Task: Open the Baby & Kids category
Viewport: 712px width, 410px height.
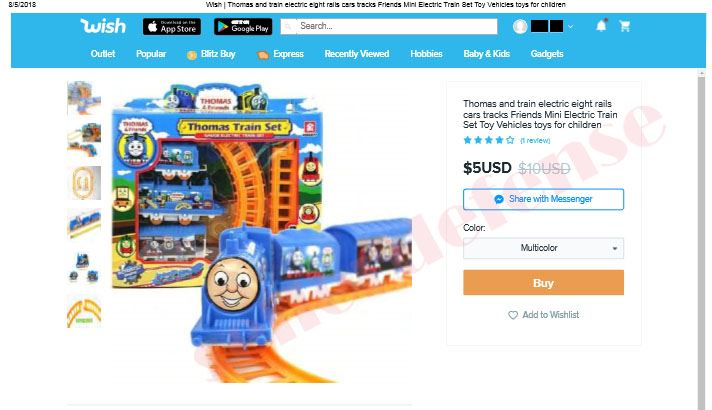Action: pyautogui.click(x=486, y=54)
